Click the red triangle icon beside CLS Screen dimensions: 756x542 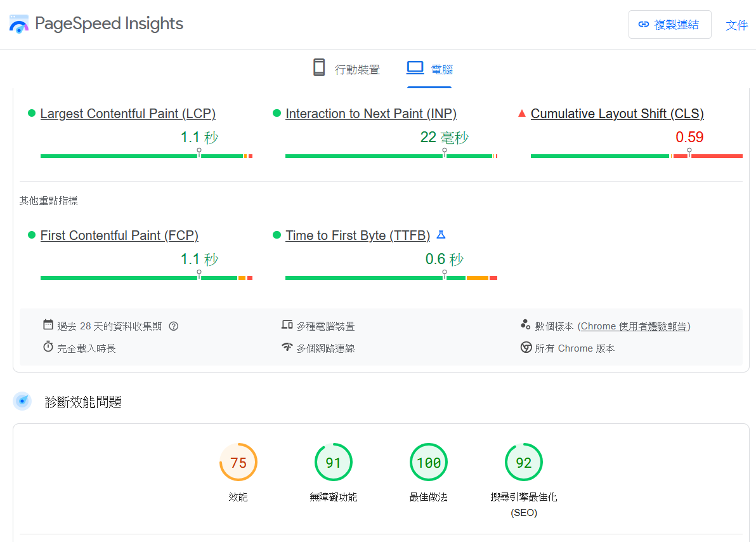[521, 114]
